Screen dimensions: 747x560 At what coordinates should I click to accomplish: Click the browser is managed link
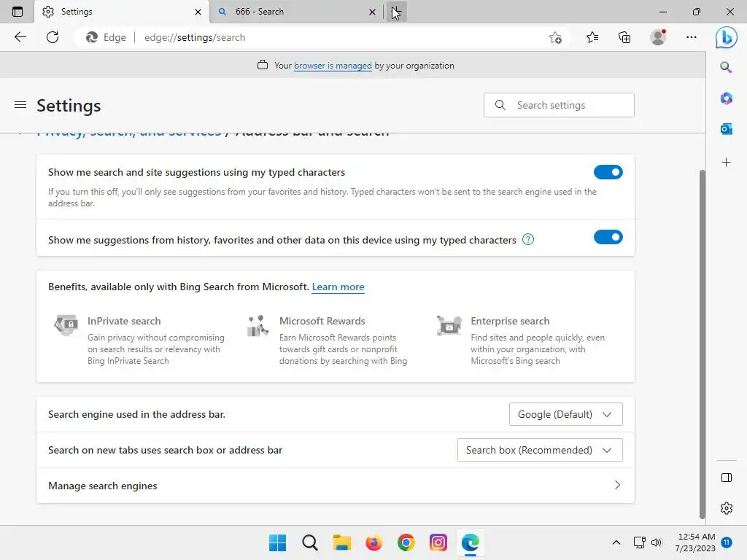[333, 66]
